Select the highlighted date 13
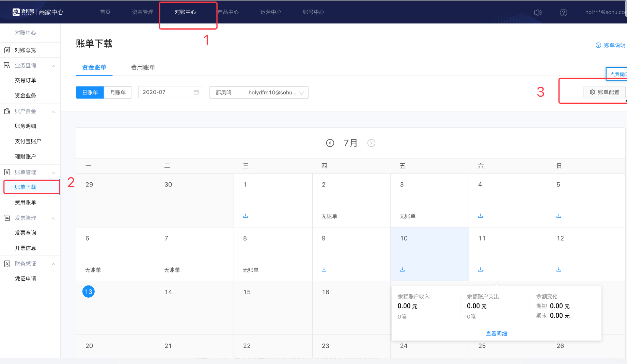Screen dimensions: 627x364 [x=89, y=292]
